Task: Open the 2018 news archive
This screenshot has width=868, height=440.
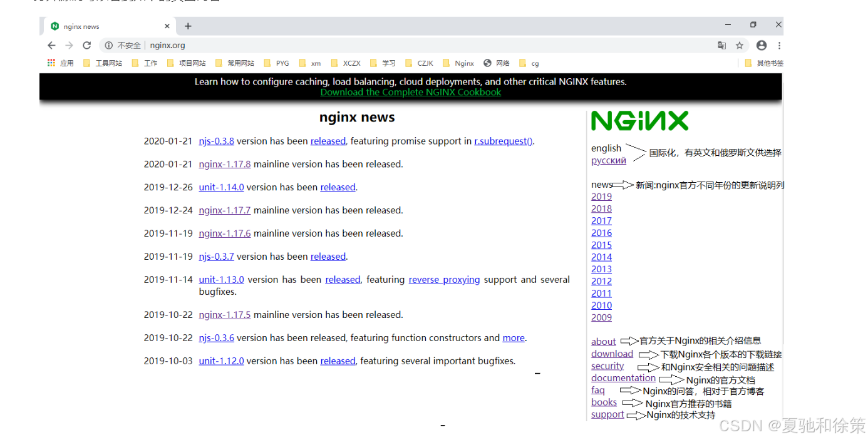Action: [601, 209]
